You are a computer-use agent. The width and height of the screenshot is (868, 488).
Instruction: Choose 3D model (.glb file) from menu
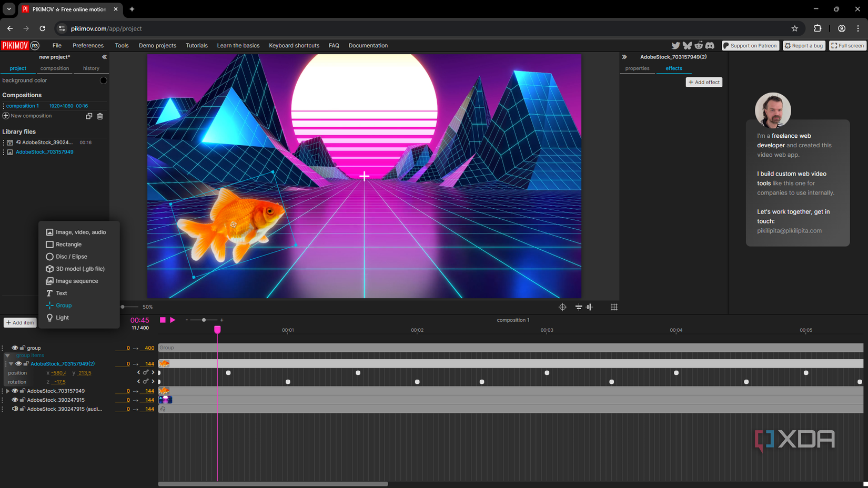pyautogui.click(x=80, y=269)
